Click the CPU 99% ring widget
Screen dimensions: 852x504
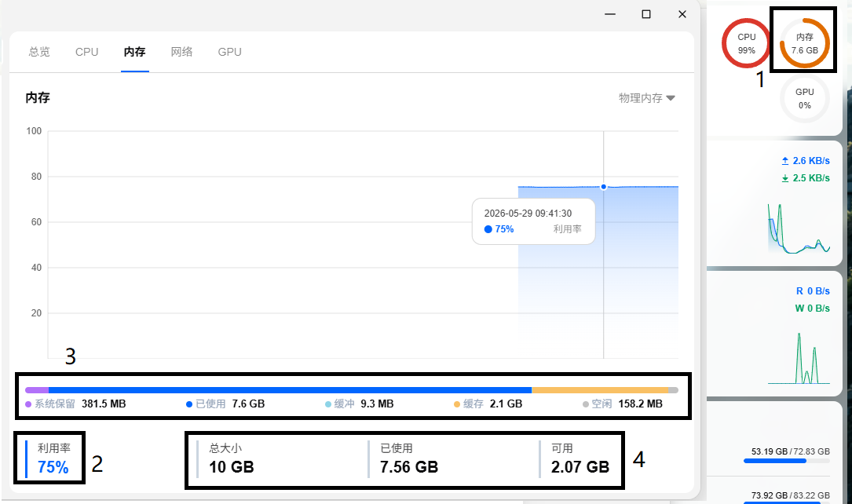[747, 43]
